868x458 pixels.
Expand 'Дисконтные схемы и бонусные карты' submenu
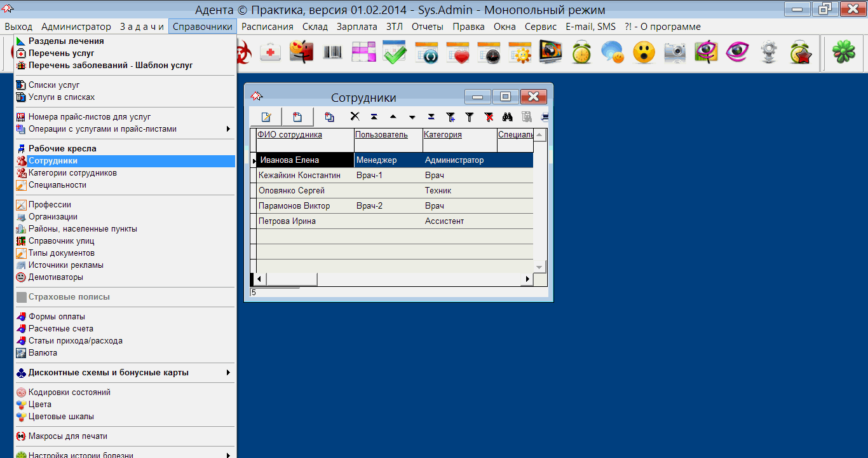click(228, 373)
